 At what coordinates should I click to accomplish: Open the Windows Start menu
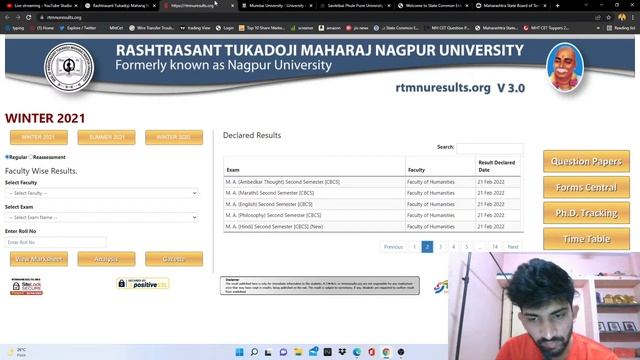tap(240, 352)
